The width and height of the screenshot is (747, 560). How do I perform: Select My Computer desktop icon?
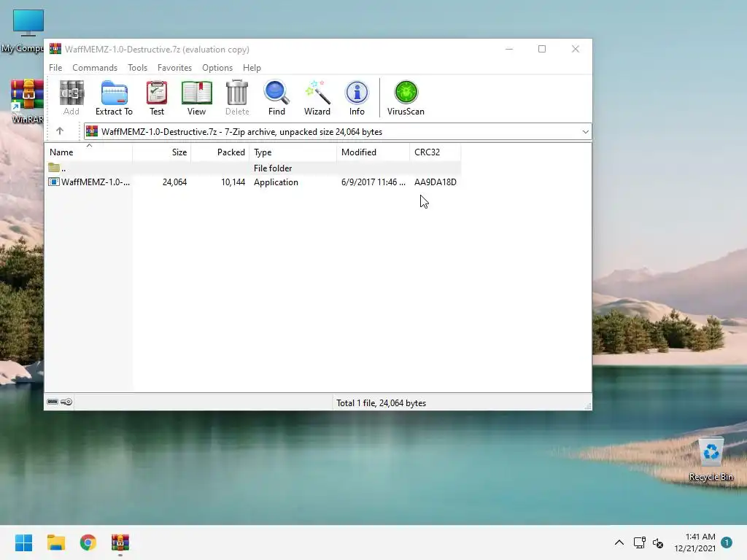coord(24,31)
